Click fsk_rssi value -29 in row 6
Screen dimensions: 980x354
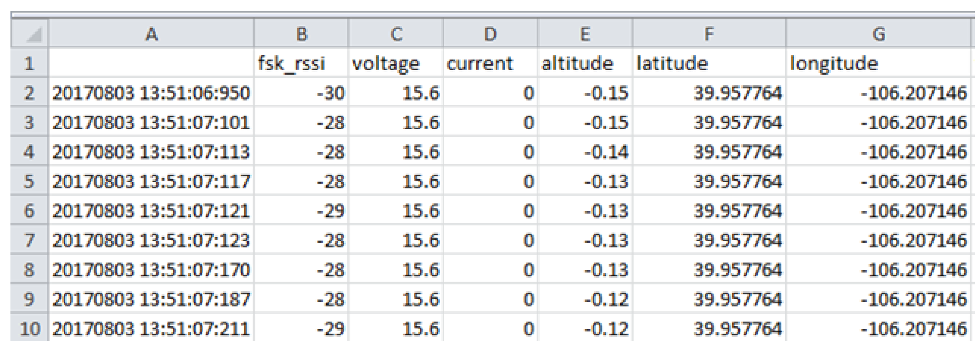click(x=301, y=210)
